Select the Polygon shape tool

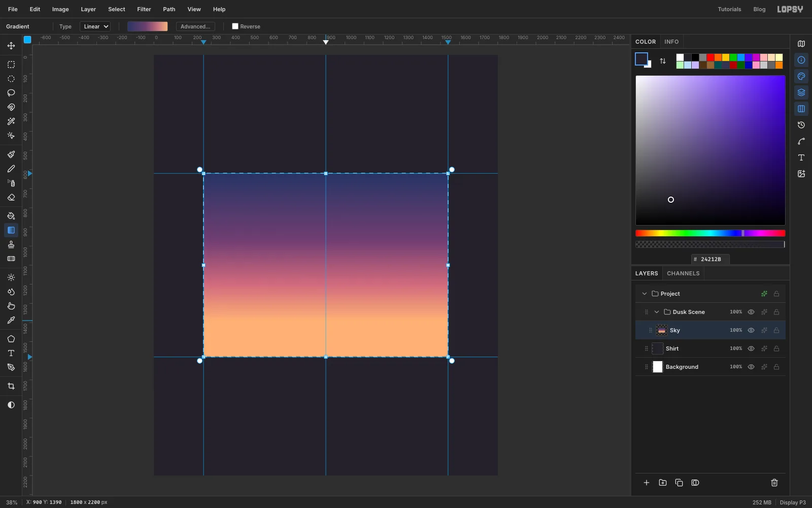click(x=11, y=339)
